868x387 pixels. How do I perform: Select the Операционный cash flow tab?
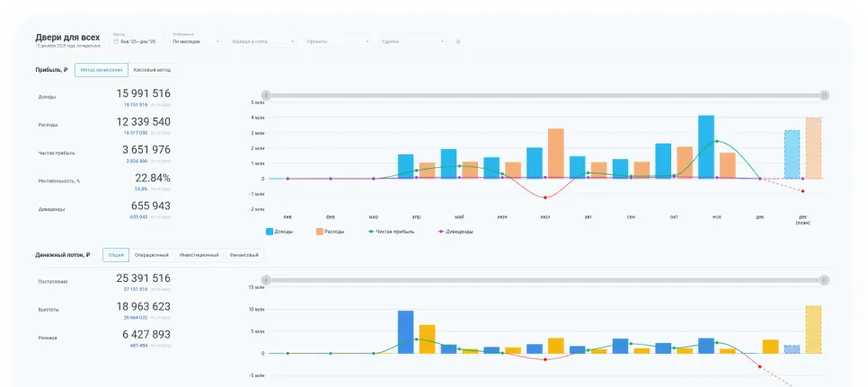point(151,255)
